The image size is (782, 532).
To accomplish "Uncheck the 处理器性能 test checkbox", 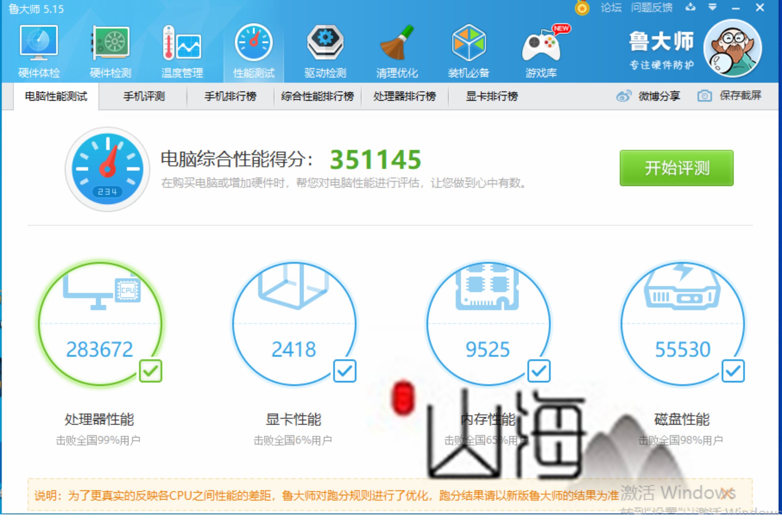I will (150, 371).
